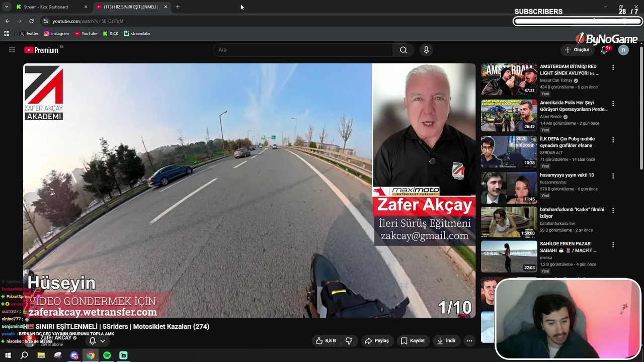Open File Explorer from taskbar
The width and height of the screenshot is (644, 362).
tap(41, 355)
